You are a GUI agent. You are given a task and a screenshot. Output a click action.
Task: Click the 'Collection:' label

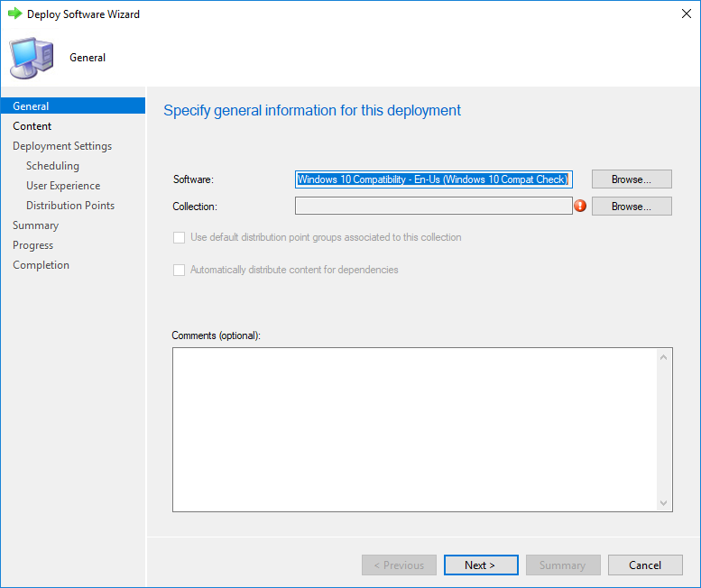(x=195, y=207)
